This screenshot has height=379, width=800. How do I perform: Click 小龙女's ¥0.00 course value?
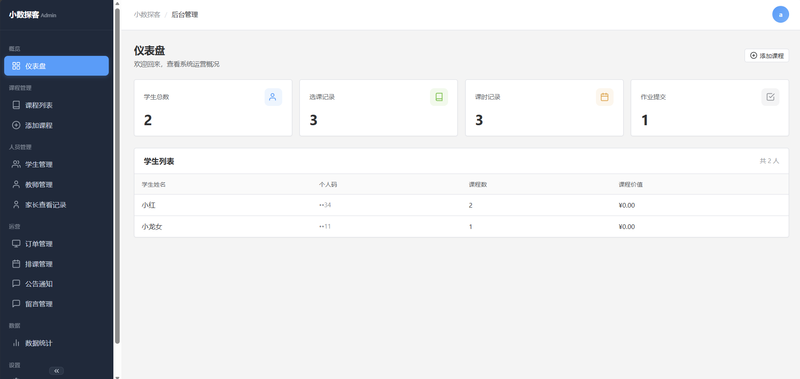pos(627,226)
